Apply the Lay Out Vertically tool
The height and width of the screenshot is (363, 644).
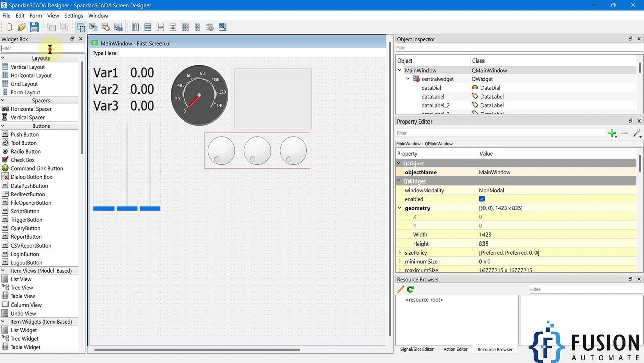click(x=148, y=27)
